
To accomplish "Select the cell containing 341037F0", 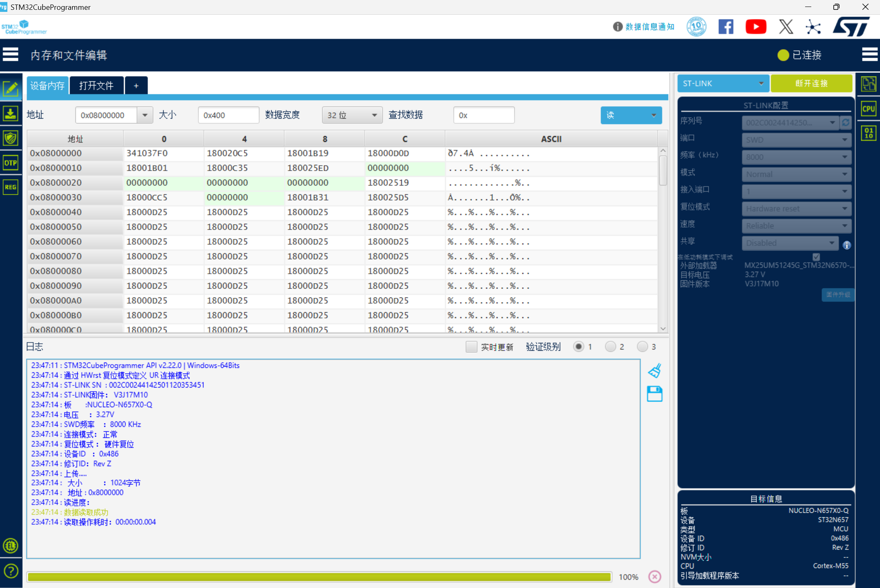I will (163, 153).
